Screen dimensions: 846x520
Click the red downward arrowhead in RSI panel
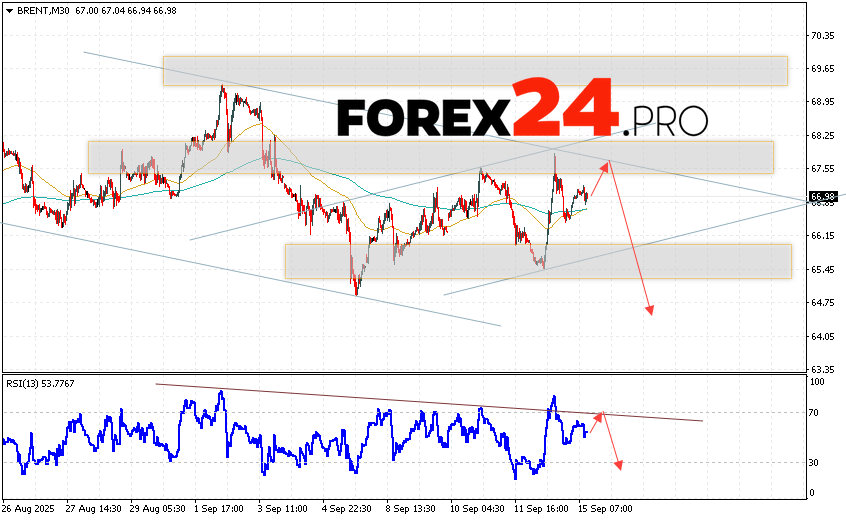[x=620, y=464]
